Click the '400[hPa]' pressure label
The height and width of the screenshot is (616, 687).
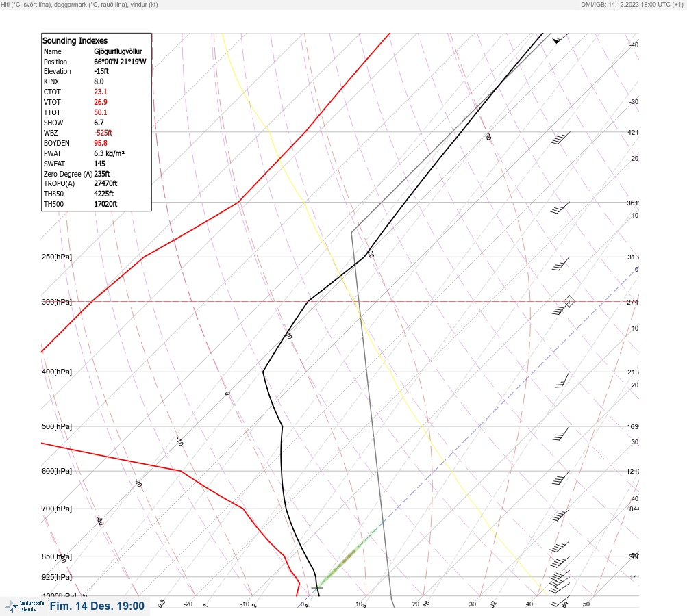click(57, 372)
